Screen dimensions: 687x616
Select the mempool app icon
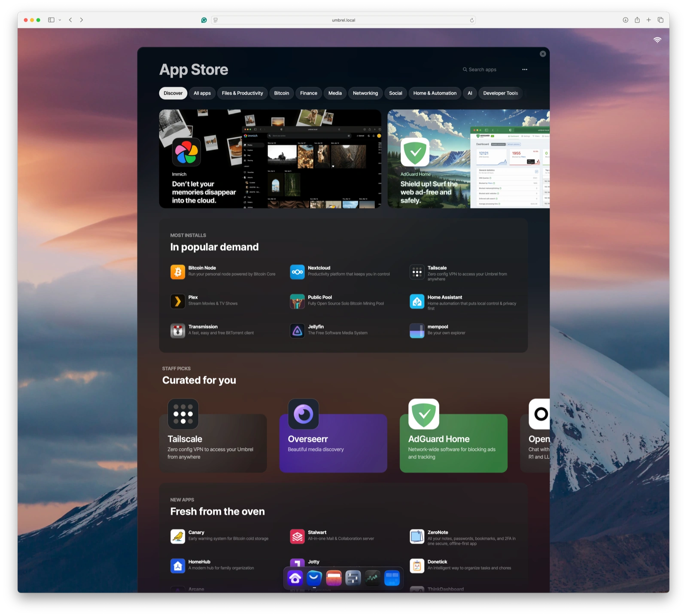[x=417, y=331]
